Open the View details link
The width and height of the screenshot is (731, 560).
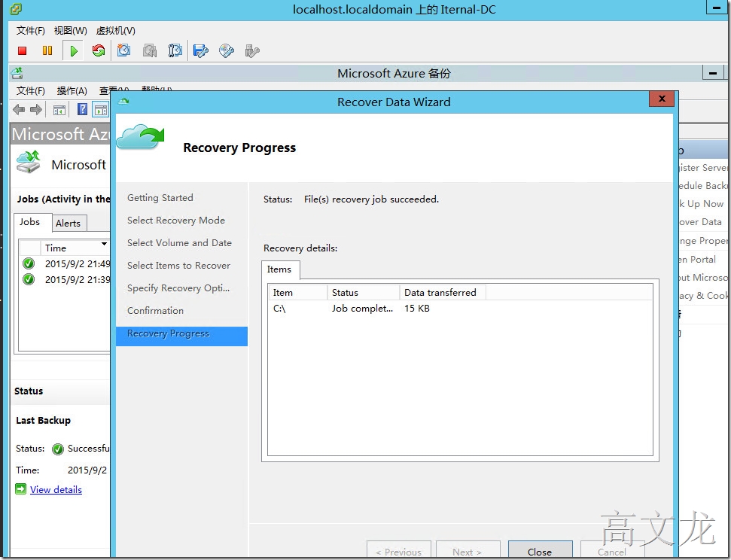(x=56, y=489)
